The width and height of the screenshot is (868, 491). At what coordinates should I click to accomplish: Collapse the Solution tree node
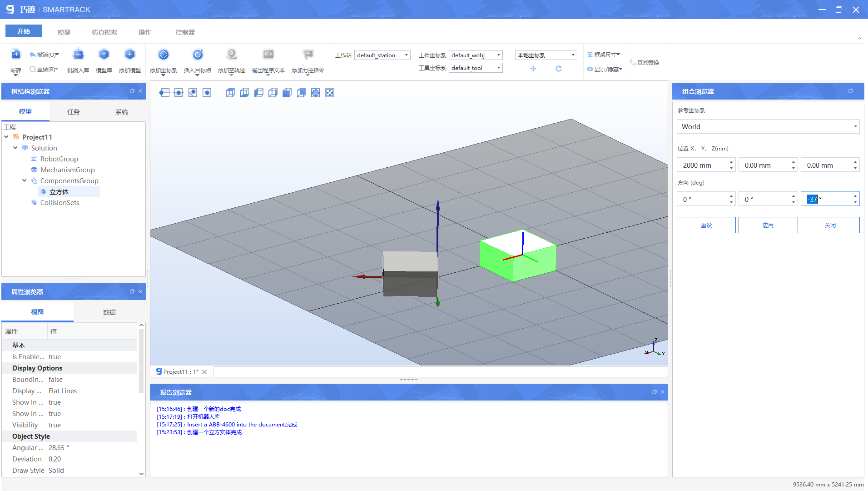click(15, 148)
